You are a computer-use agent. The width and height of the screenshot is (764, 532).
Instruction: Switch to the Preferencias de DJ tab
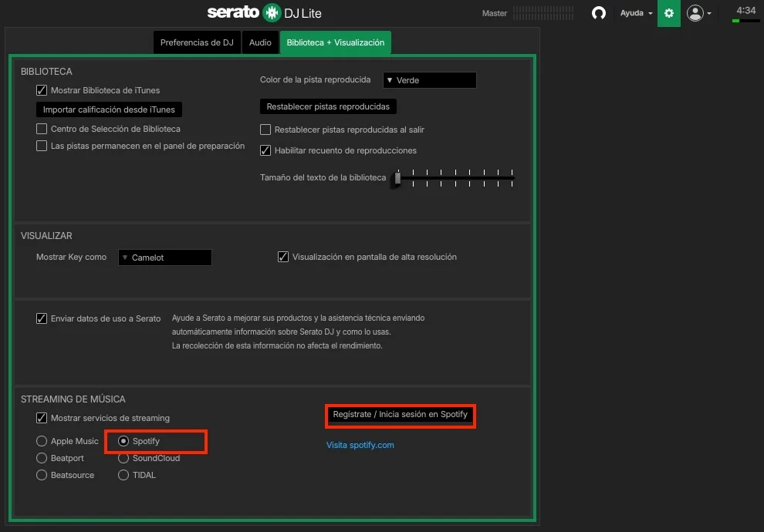pos(197,42)
